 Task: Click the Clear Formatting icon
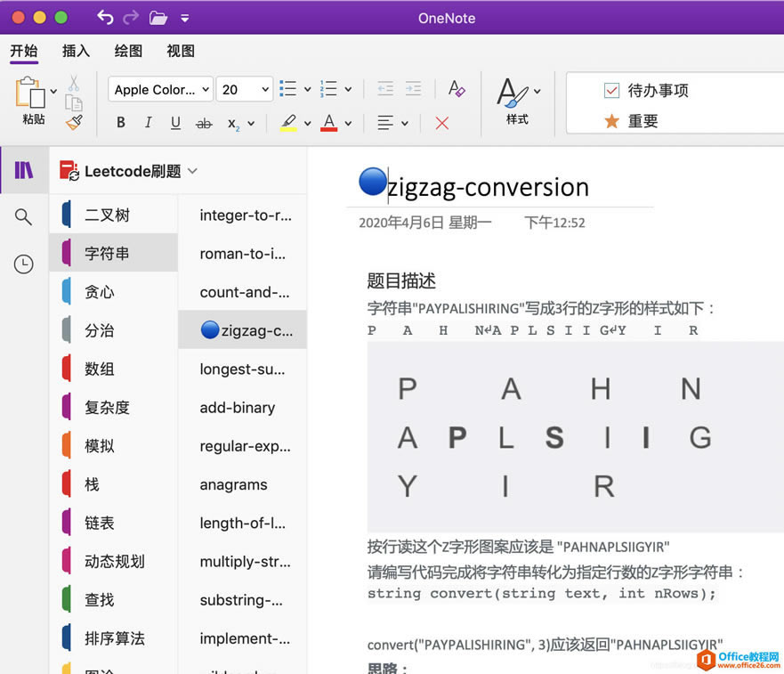click(x=457, y=89)
